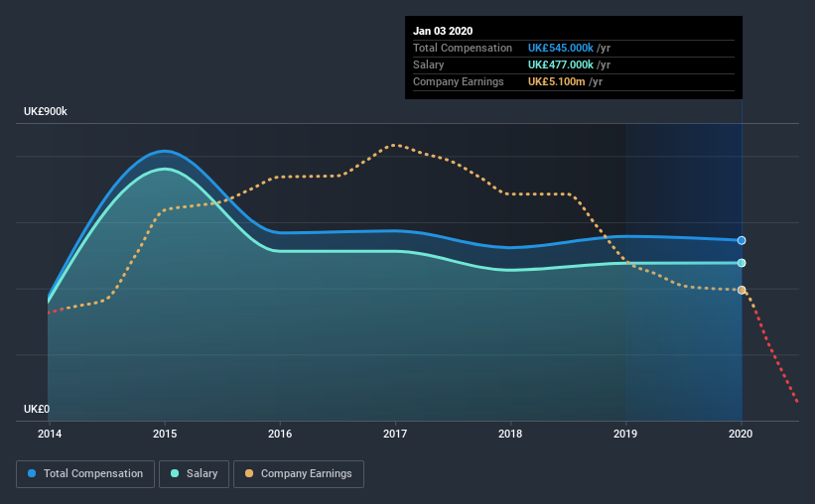Click the Salary data point at 2020
The image size is (815, 504).
tap(742, 263)
